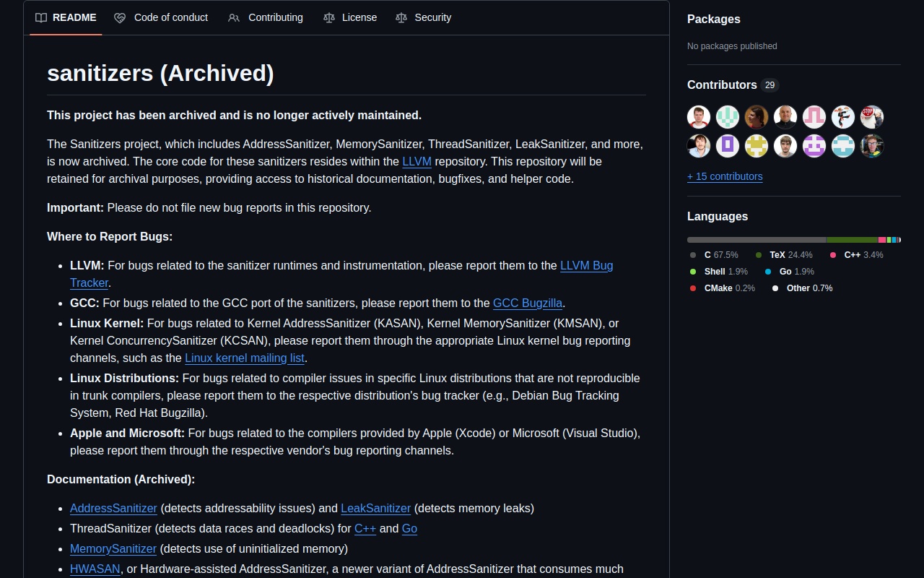924x578 pixels.
Task: Click the heart icon for Code of conduct
Action: tap(120, 17)
